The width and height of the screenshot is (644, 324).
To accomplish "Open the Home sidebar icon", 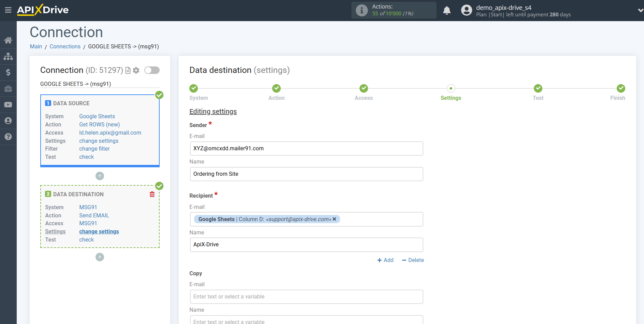I will coord(8,40).
